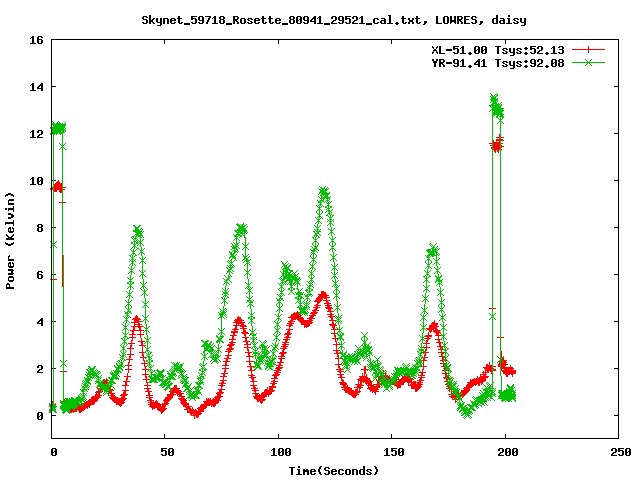
Task: Select legend entry YR-91.41 Tsys:92.08
Action: (x=498, y=63)
